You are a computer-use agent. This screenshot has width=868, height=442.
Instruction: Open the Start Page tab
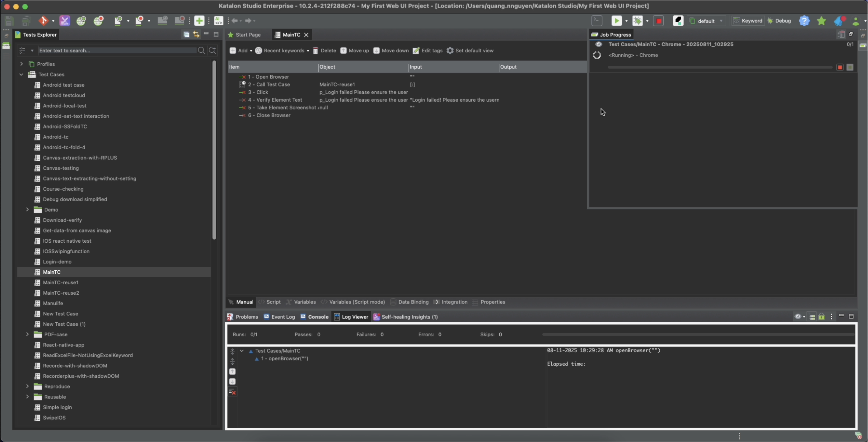244,35
